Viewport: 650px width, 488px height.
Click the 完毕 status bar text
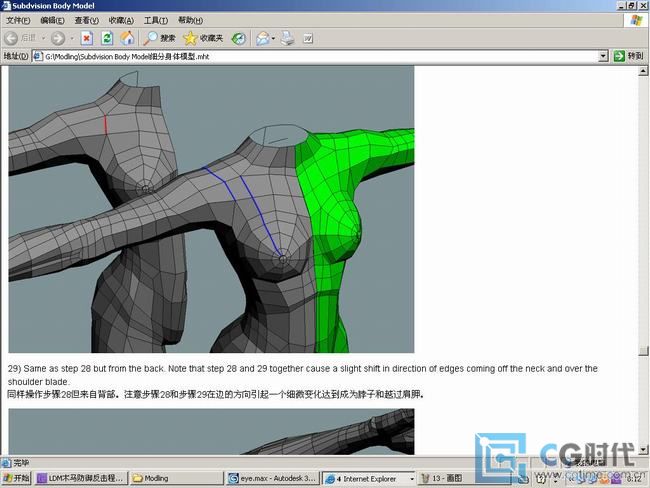(22, 463)
